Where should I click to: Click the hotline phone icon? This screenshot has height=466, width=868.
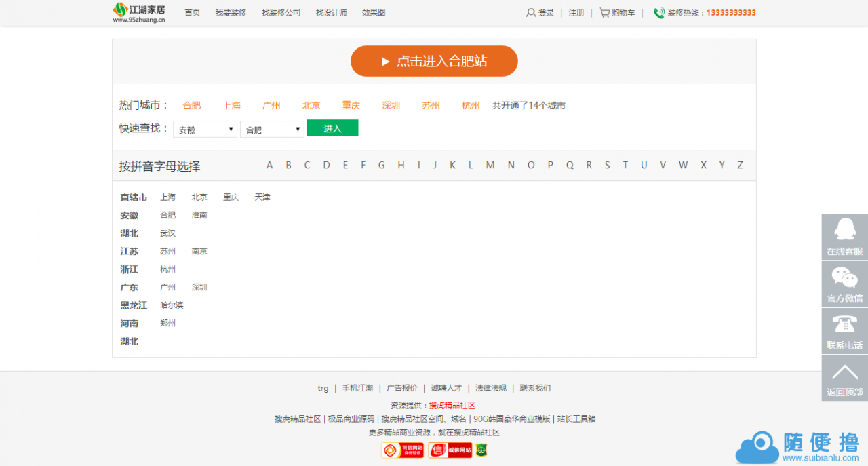658,12
